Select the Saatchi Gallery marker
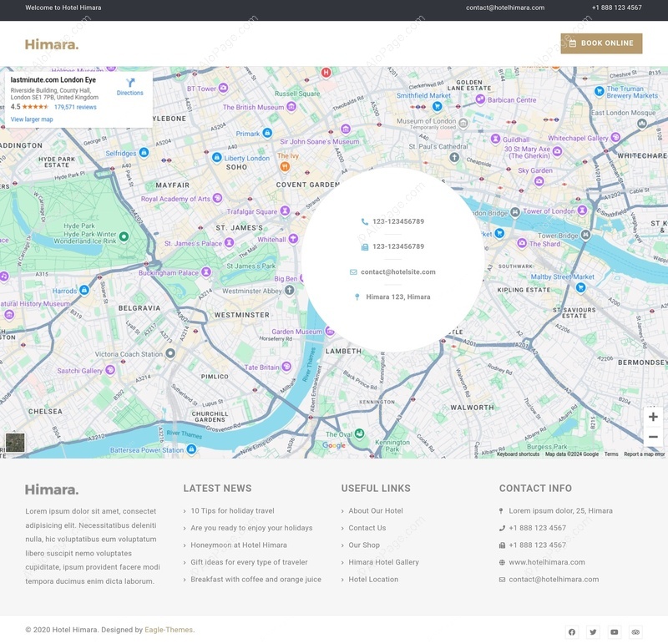The image size is (668, 644). [110, 370]
